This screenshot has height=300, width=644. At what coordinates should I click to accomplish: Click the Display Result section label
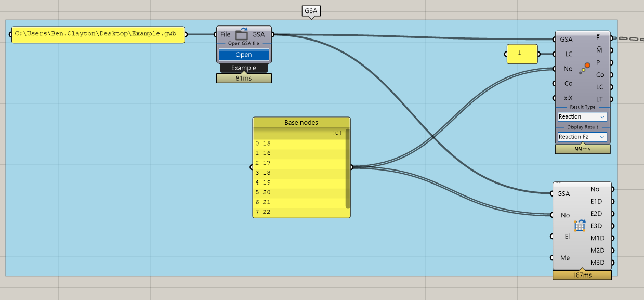point(583,127)
